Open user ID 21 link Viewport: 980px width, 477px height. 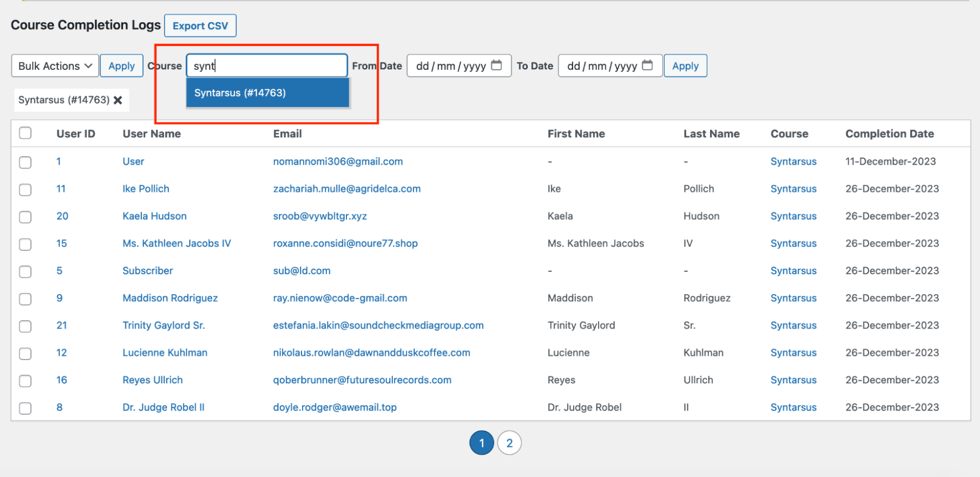tap(62, 326)
